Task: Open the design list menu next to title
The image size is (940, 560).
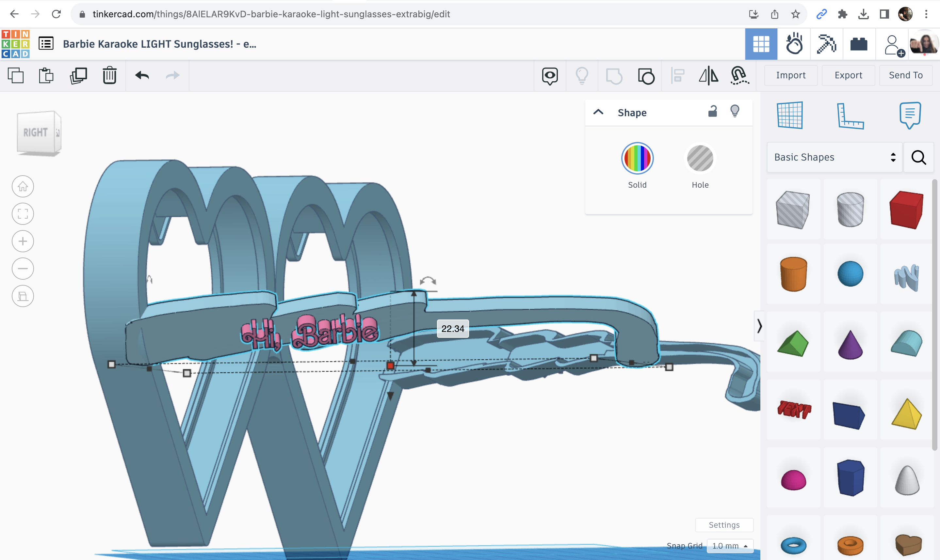Action: click(45, 43)
